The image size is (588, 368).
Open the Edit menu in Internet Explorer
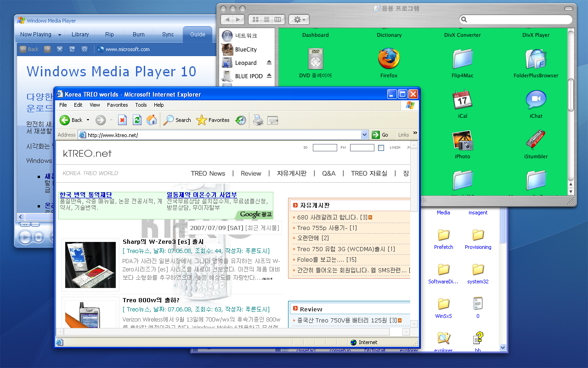click(x=78, y=105)
